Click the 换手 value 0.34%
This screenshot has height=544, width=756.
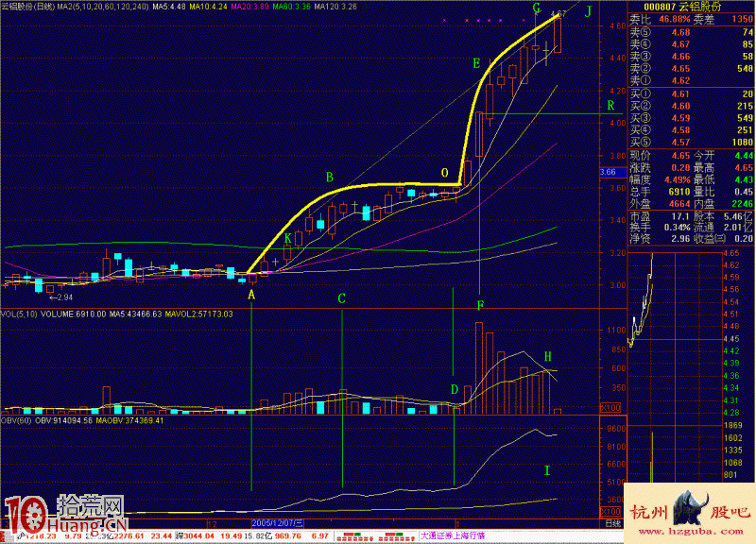[x=677, y=228]
